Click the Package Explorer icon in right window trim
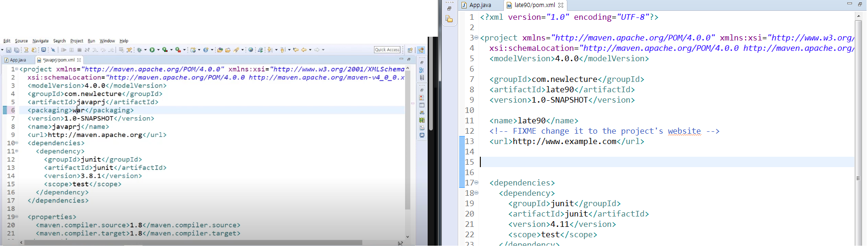 coord(449,19)
